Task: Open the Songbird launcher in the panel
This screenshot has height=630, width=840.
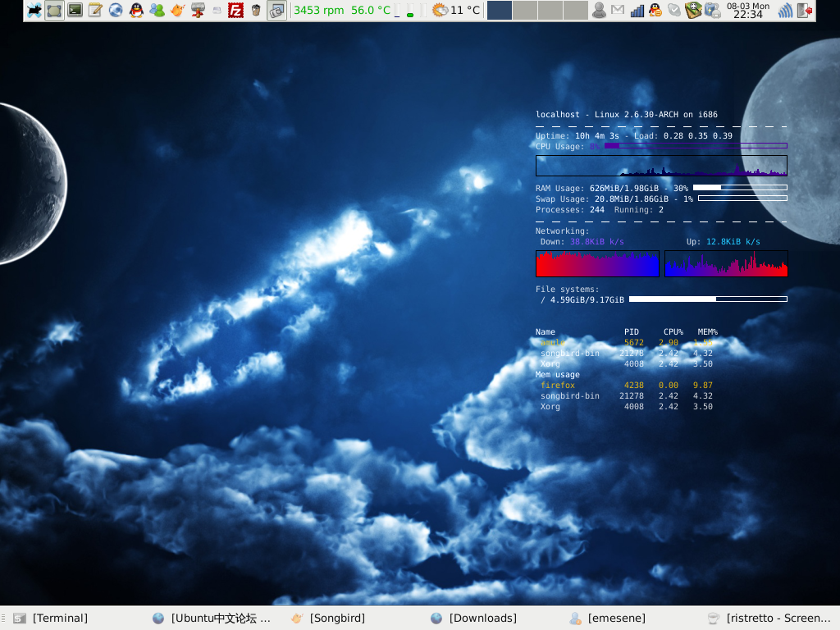Action: coord(177,10)
